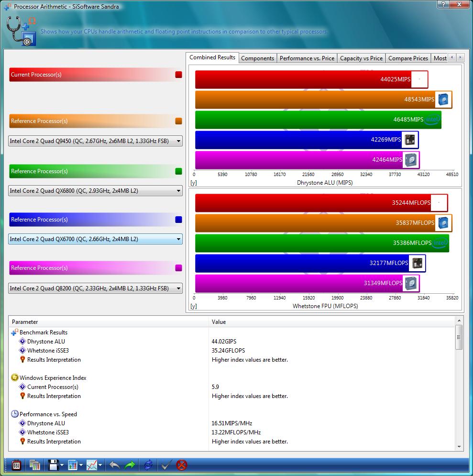Toggle the magenta Reference Processor color square

pos(179,268)
